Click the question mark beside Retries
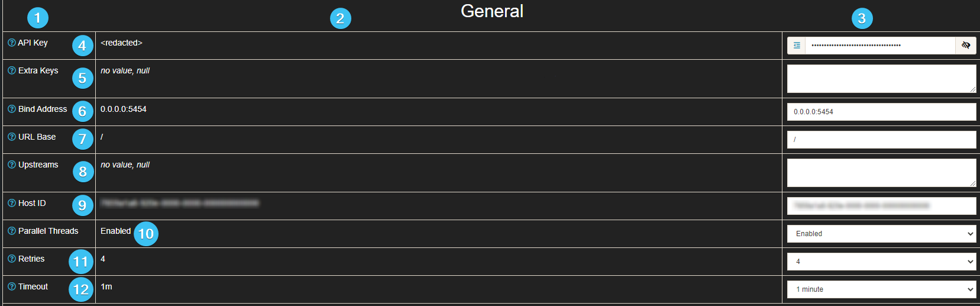This screenshot has height=306, width=980. 12,259
